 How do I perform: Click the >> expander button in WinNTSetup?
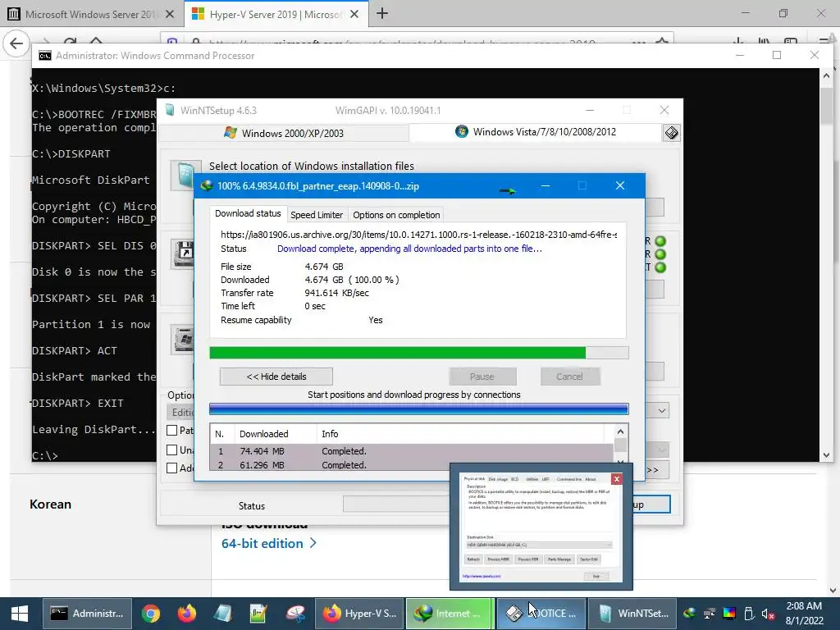pos(654,470)
